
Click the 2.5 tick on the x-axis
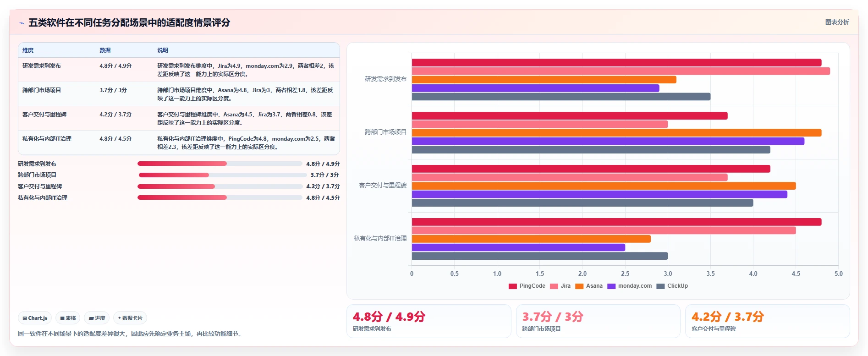click(x=625, y=274)
